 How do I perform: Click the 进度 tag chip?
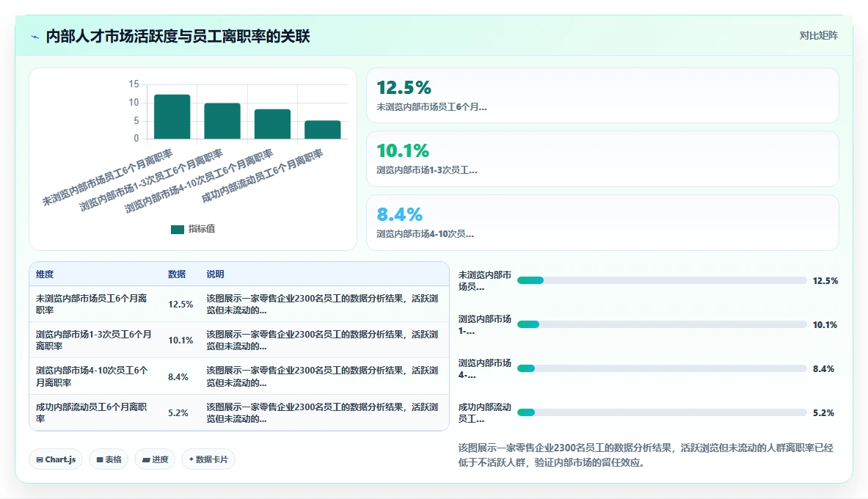[x=155, y=459]
